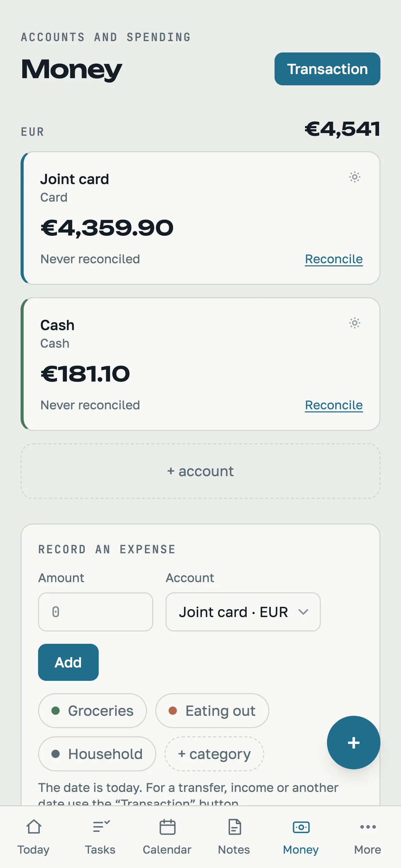The image size is (401, 868).
Task: Add a new account
Action: [200, 471]
